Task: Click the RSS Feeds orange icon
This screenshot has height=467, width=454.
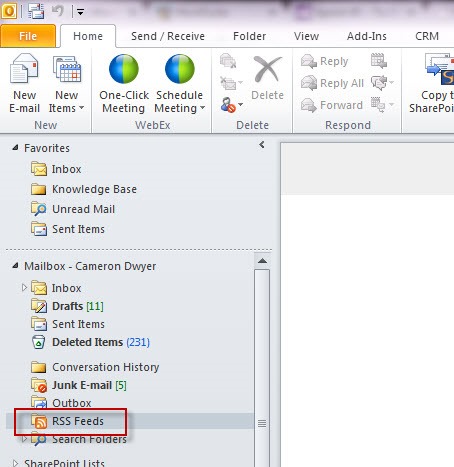Action: tap(39, 421)
